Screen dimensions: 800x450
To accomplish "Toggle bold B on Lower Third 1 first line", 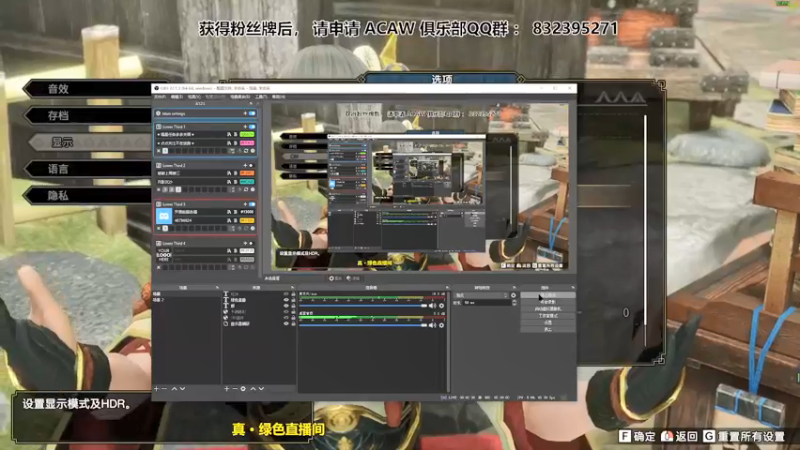I will click(x=235, y=135).
